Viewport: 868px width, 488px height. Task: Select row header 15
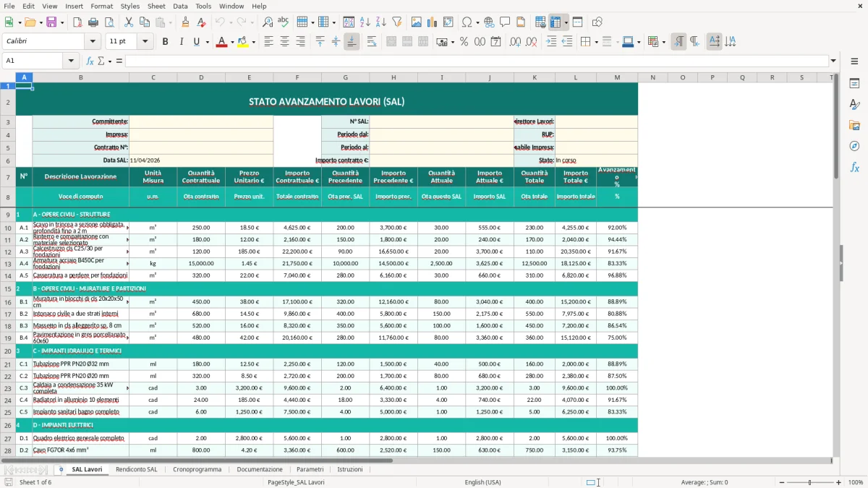point(8,288)
